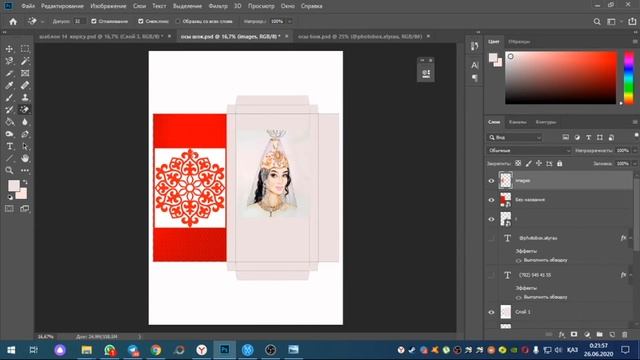Create a new layer
The width and height of the screenshot is (640, 360).
tap(612, 335)
